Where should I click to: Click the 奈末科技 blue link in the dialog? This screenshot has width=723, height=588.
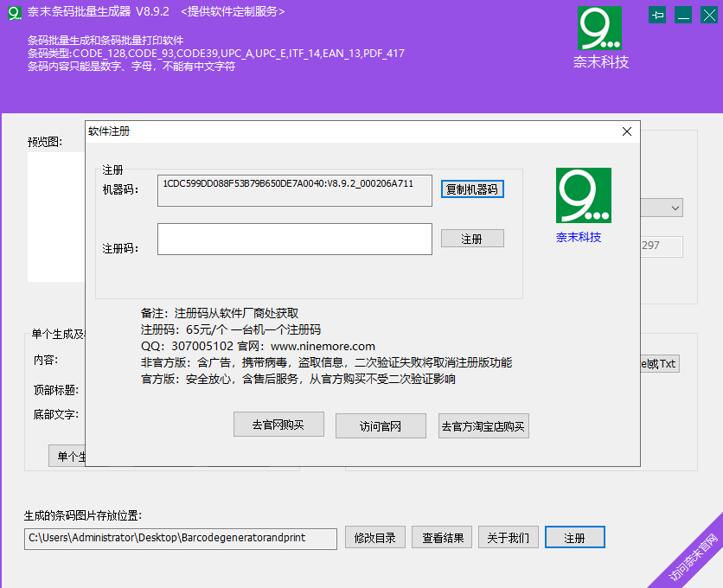579,237
